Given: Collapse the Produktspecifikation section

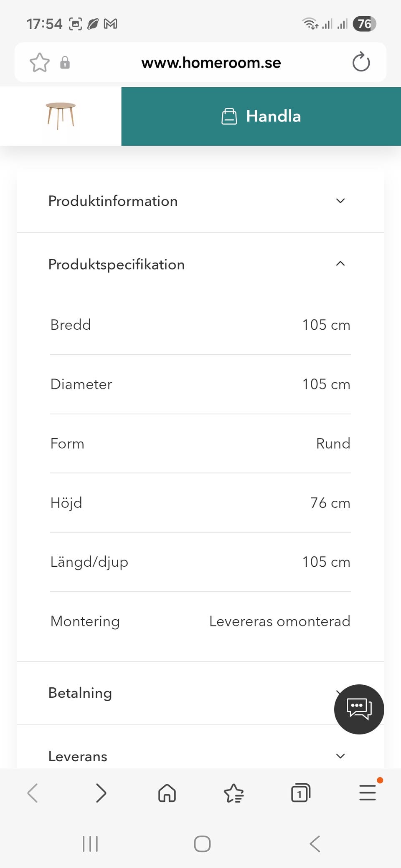Looking at the screenshot, I should click(200, 264).
